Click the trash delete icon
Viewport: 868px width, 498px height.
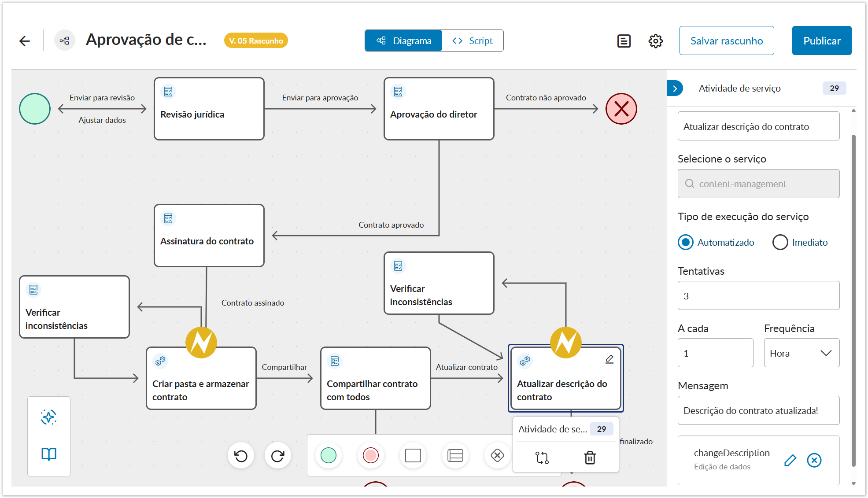point(590,457)
